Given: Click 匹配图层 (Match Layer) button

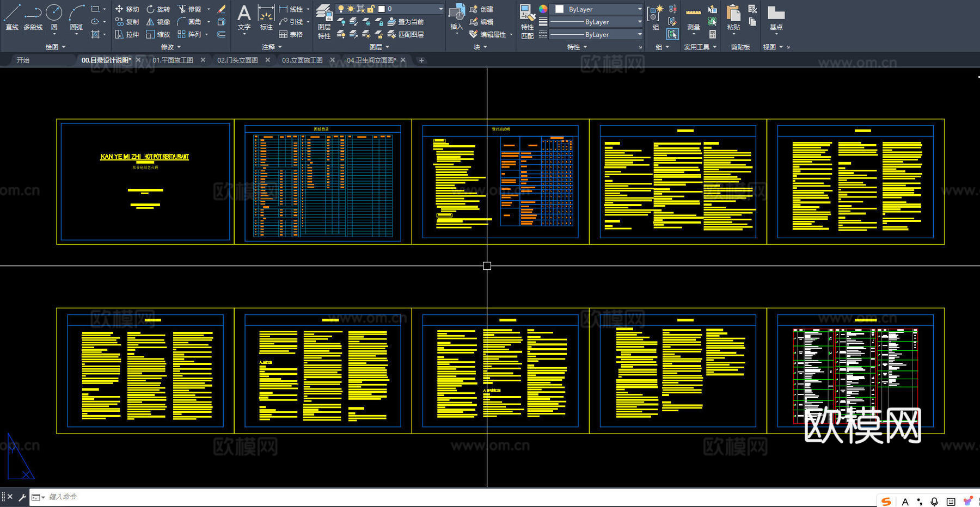Looking at the screenshot, I should pyautogui.click(x=406, y=34).
